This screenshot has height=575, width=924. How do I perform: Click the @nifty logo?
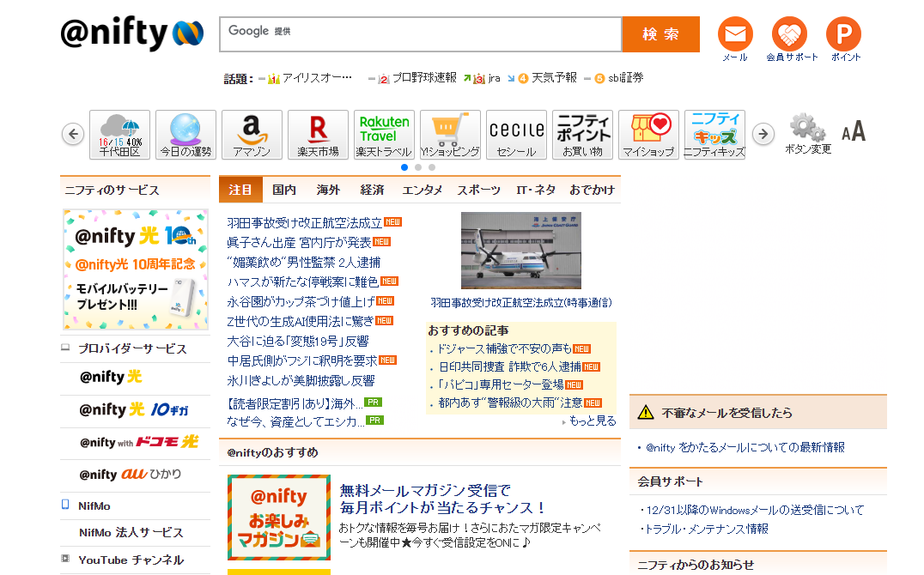pos(132,33)
